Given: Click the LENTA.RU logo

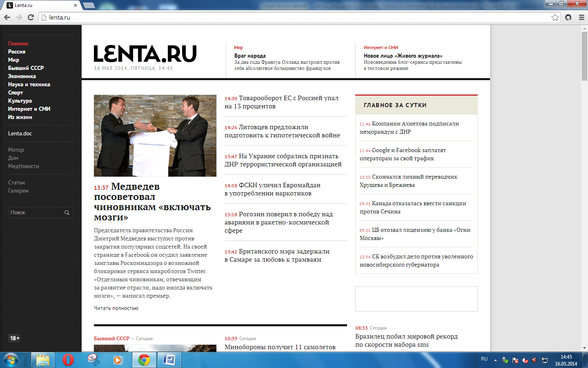Looking at the screenshot, I should [145, 54].
